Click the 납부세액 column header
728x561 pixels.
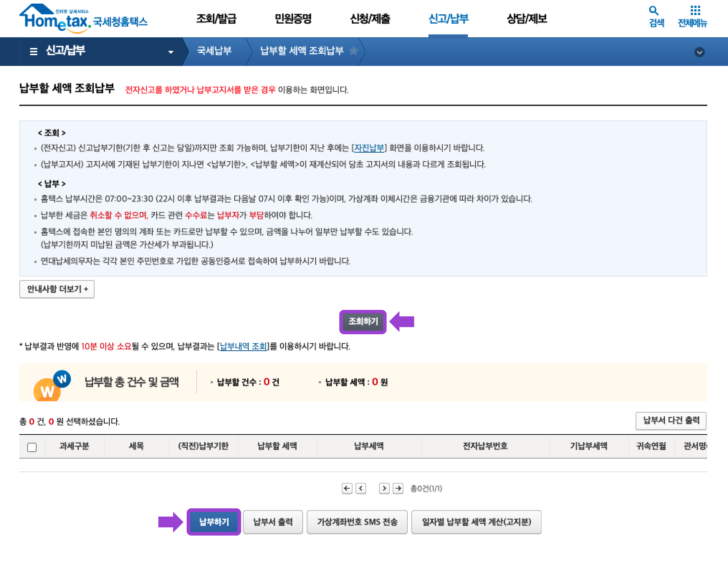point(369,446)
